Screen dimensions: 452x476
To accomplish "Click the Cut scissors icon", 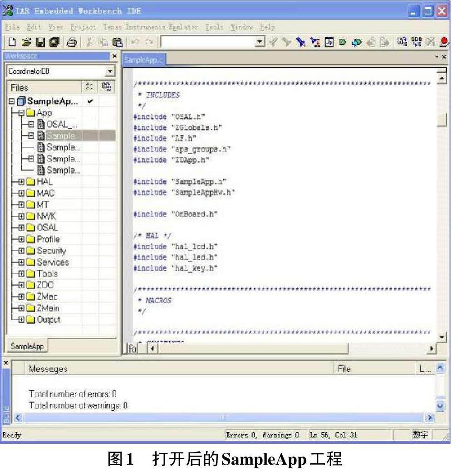I will click(89, 42).
